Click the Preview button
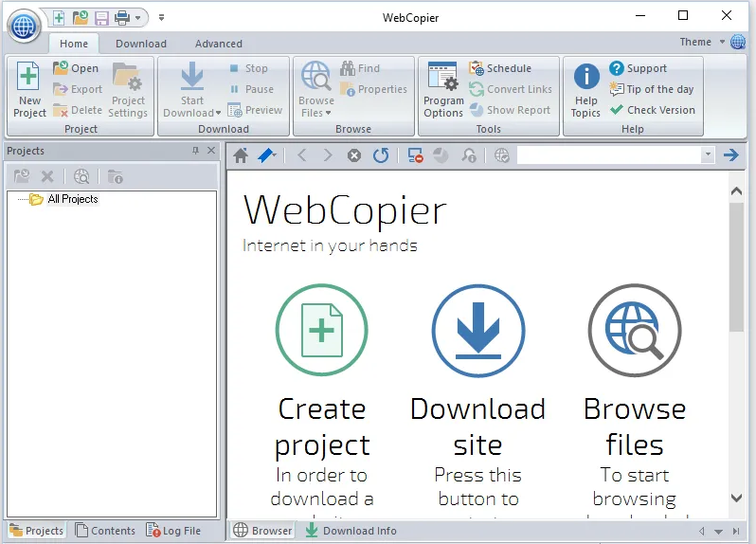 click(x=255, y=111)
